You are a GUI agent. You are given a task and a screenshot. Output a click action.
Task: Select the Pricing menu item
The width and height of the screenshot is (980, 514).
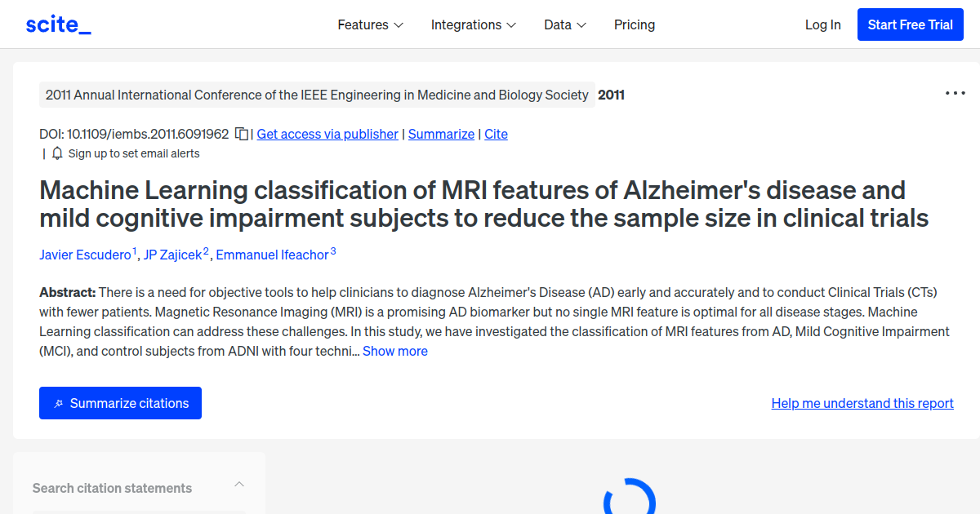tap(635, 24)
